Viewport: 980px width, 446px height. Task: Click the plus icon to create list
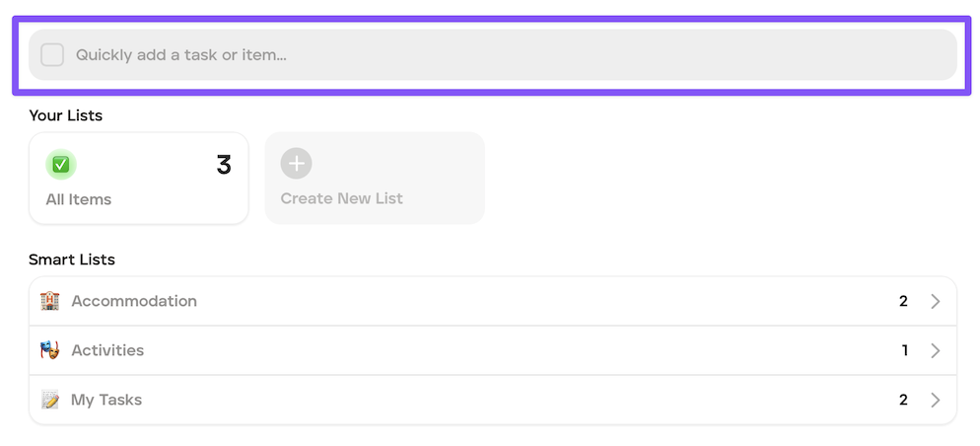pyautogui.click(x=296, y=164)
